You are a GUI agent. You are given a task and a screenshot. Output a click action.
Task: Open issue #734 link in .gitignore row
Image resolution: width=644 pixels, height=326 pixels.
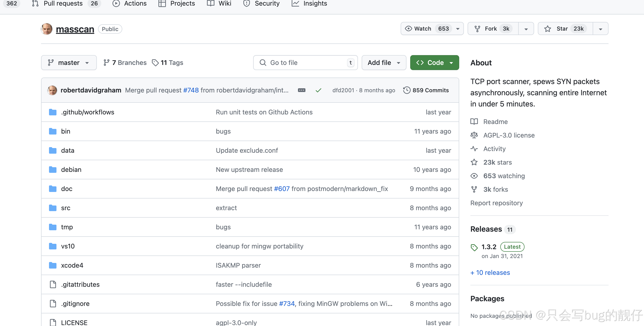coord(287,304)
